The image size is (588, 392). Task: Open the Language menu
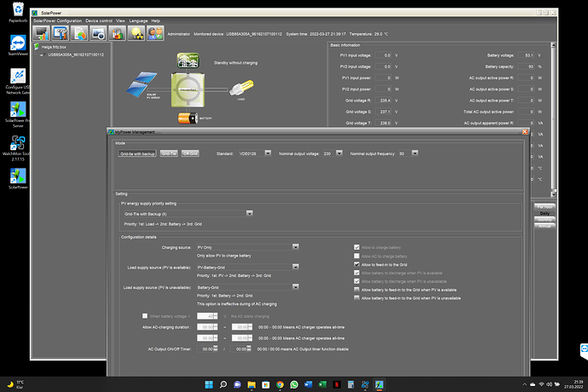pos(138,20)
